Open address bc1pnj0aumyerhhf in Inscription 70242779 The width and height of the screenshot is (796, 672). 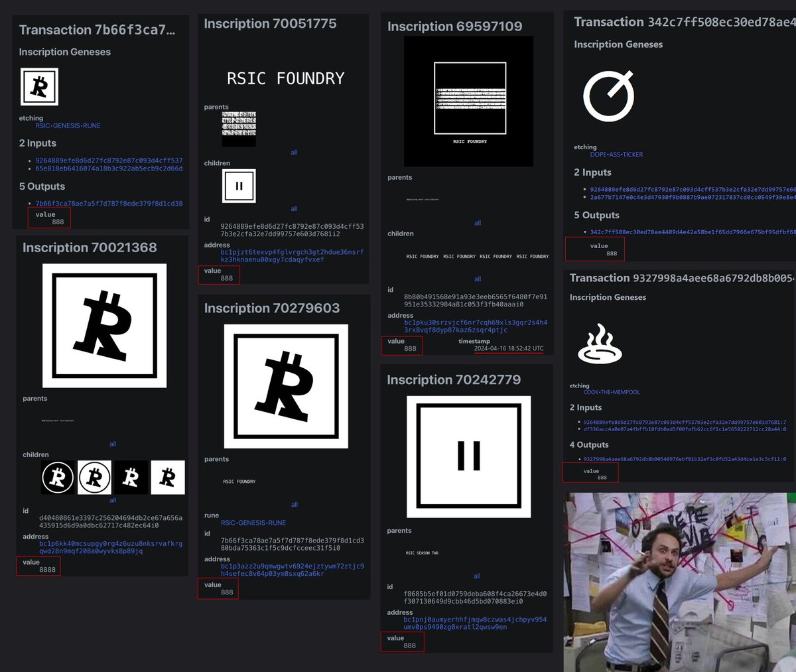click(x=475, y=623)
